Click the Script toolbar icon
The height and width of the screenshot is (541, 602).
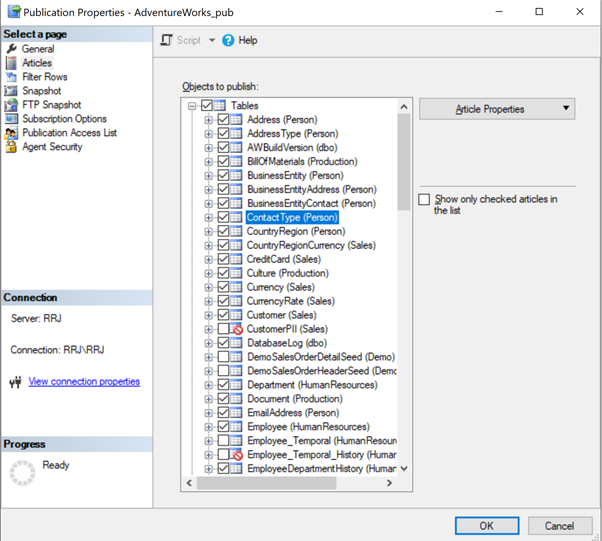(166, 40)
